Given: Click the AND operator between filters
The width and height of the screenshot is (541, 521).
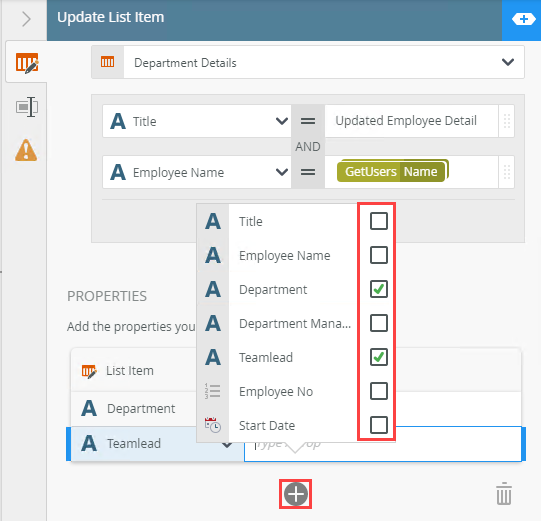Looking at the screenshot, I should coord(308,147).
